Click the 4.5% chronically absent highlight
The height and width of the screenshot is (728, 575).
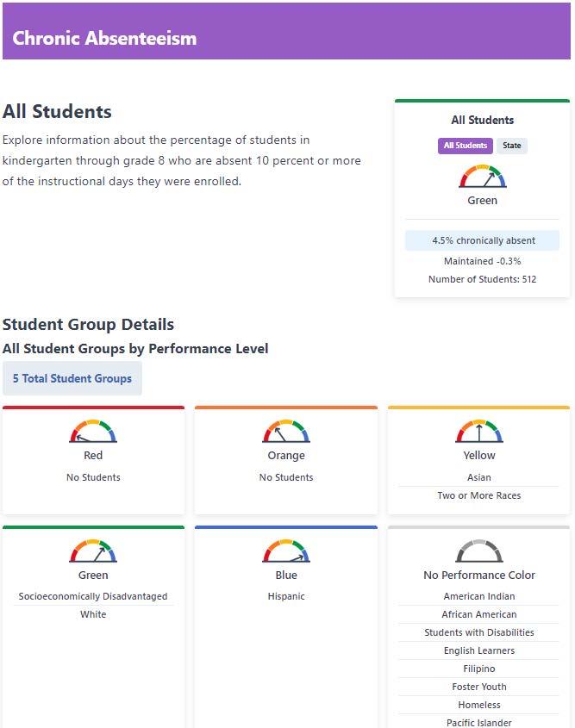pos(482,240)
